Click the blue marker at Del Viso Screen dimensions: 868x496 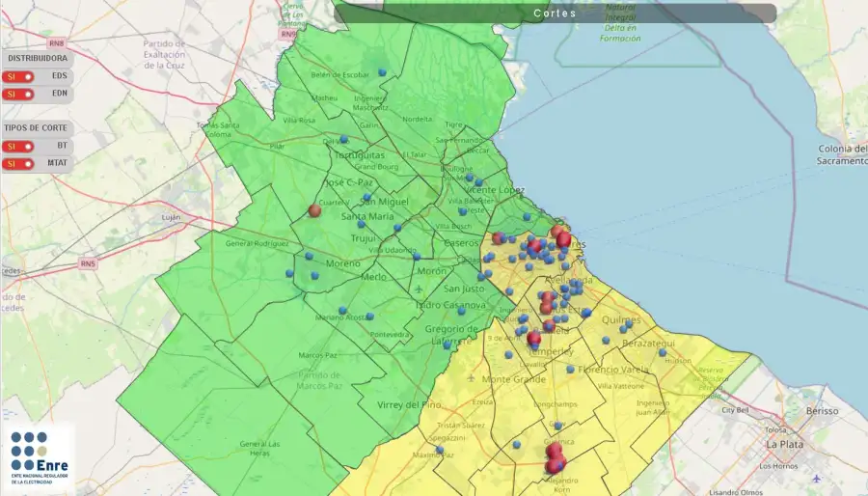(x=343, y=139)
